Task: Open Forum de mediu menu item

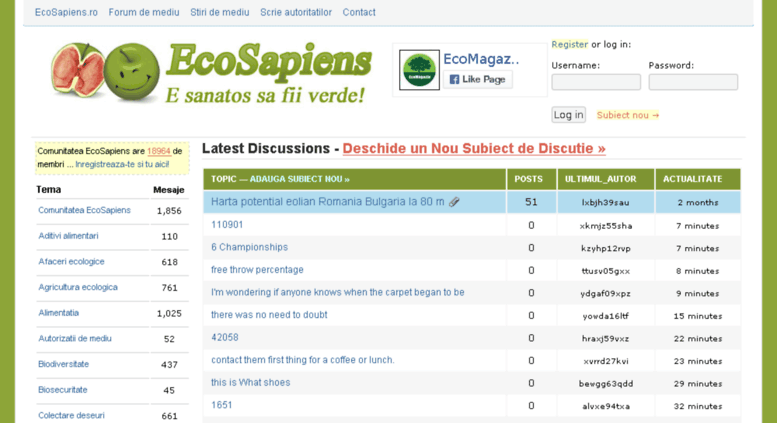Action: tap(144, 12)
